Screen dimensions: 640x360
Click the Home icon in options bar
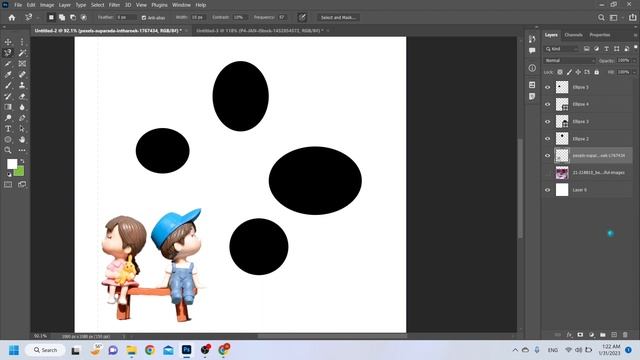point(12,18)
